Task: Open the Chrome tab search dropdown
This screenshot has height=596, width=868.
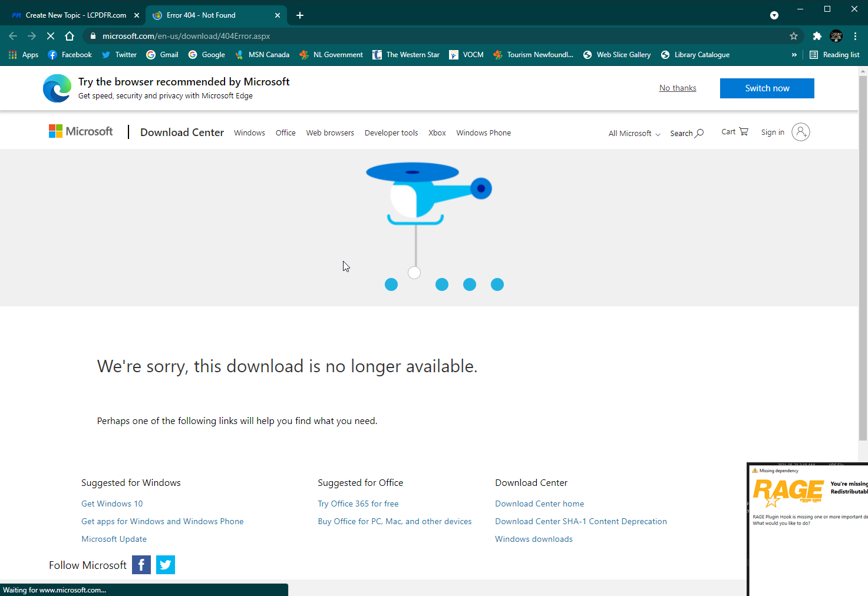Action: tap(774, 15)
